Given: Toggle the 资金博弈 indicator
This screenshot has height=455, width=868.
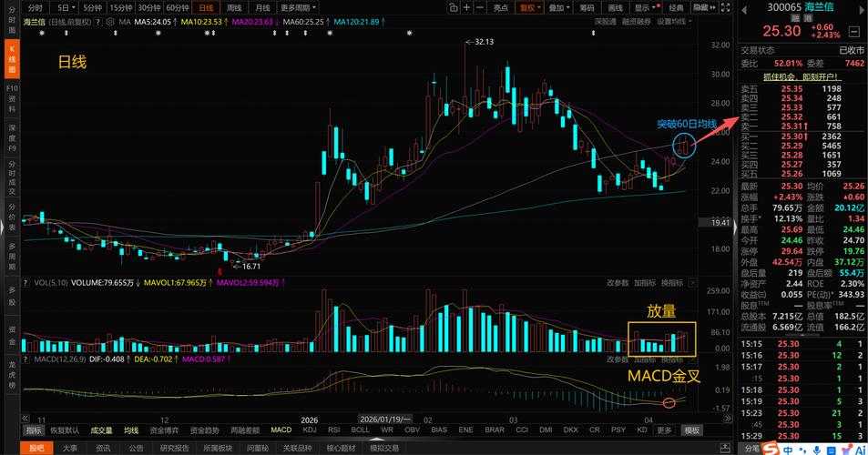Looking at the screenshot, I should [165, 430].
